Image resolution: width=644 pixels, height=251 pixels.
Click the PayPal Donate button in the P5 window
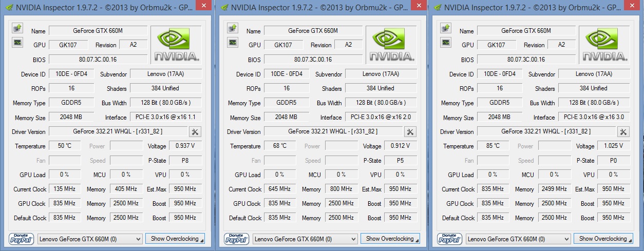[x=236, y=239]
